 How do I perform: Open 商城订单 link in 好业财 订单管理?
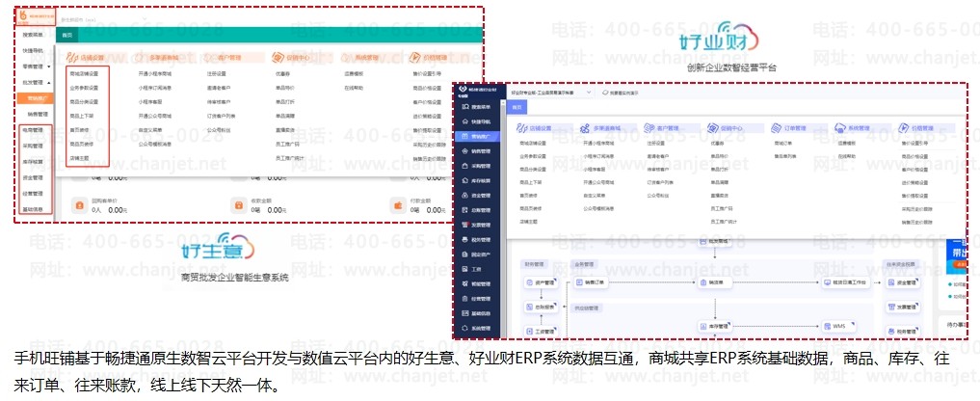click(783, 144)
